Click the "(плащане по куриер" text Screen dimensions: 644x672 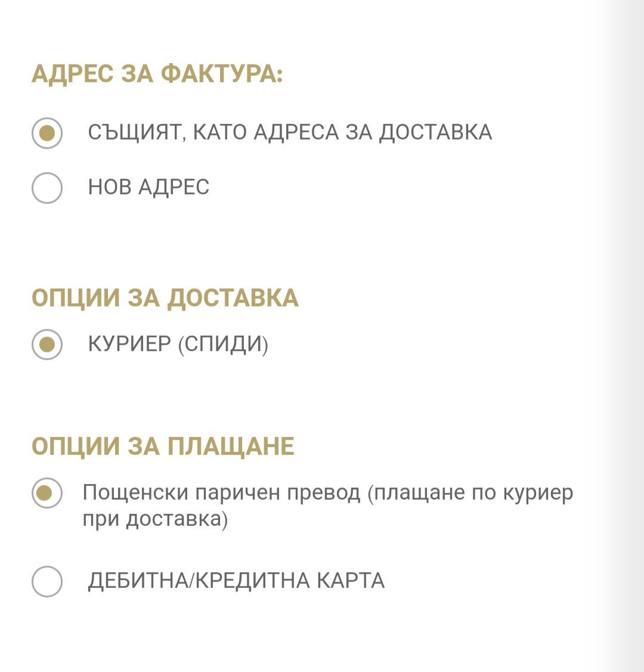pyautogui.click(x=470, y=493)
